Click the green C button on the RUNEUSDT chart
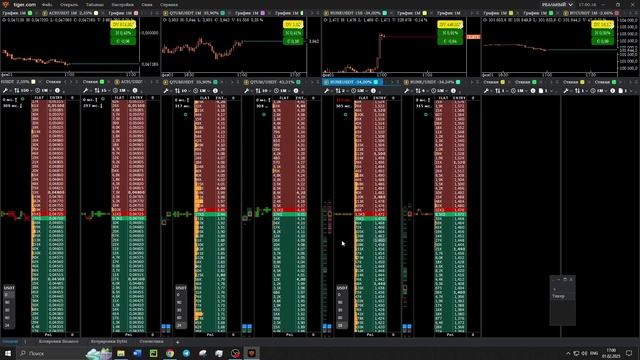 pyautogui.click(x=450, y=41)
